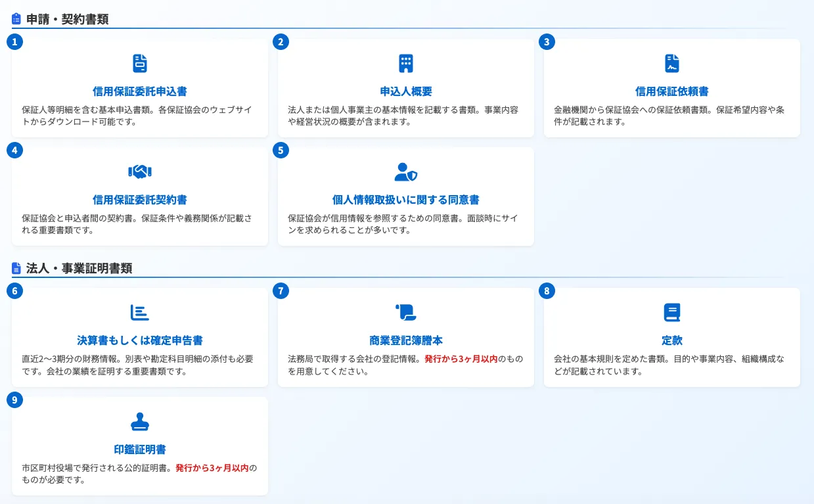814x504 pixels.
Task: Click the 申請・契約書類 section heading
Action: tap(67, 19)
